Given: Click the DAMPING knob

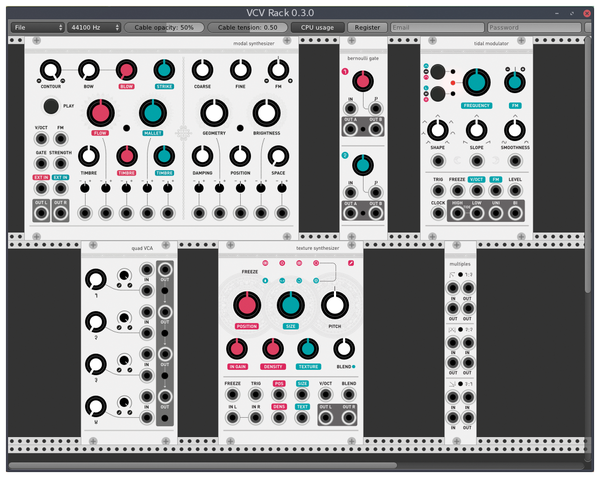Looking at the screenshot, I should (202, 156).
